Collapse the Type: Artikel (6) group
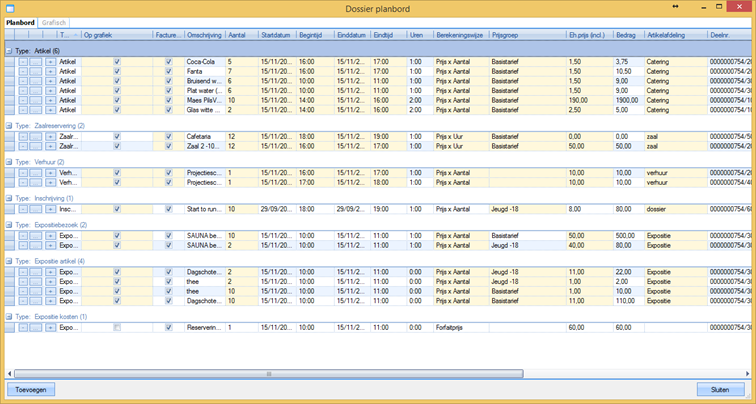 coord(9,50)
